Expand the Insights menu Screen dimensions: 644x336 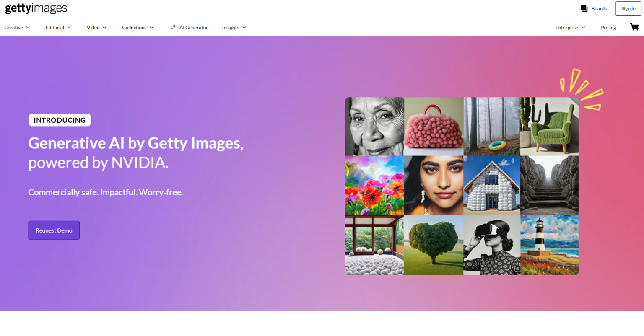(234, 28)
